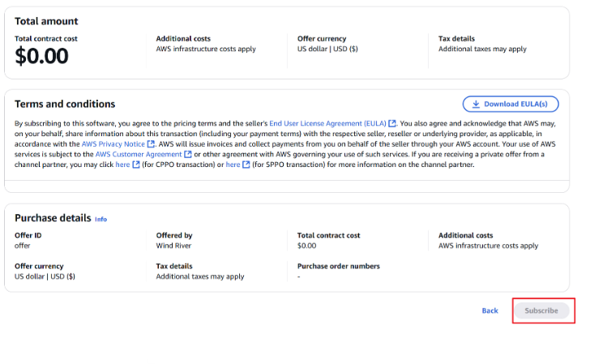This screenshot has height=364, width=590.
Task: Open Info link next to Purchase details
Action: [100, 219]
